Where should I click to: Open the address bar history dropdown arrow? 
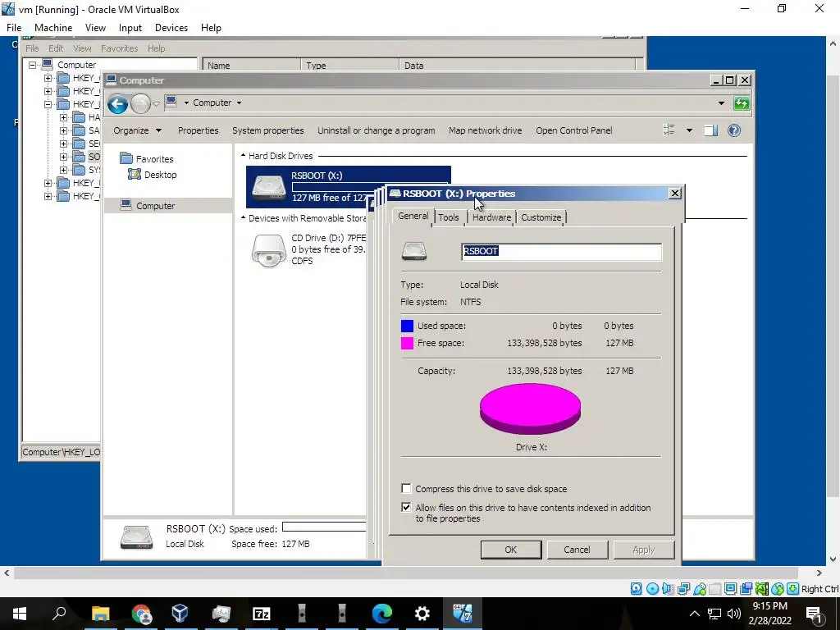click(721, 103)
